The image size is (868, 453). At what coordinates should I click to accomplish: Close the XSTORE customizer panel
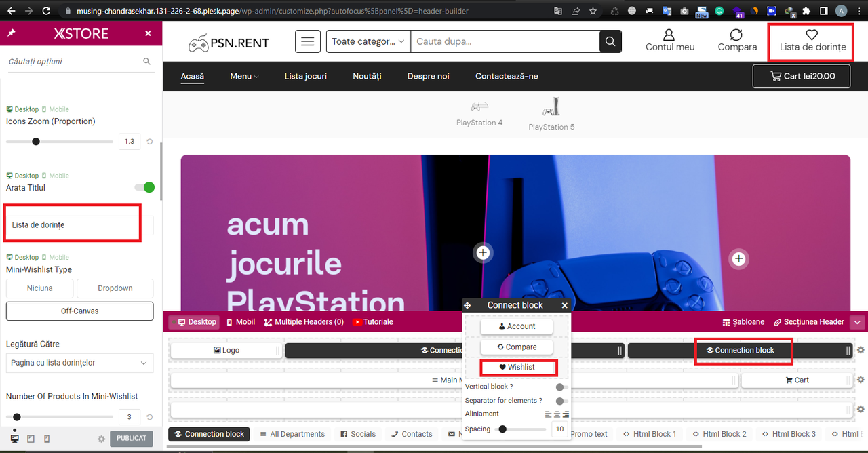tap(148, 33)
